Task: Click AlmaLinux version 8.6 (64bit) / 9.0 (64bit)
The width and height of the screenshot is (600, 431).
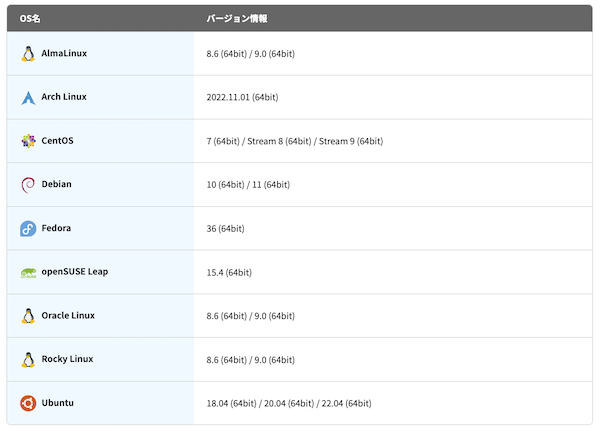Action: [251, 54]
